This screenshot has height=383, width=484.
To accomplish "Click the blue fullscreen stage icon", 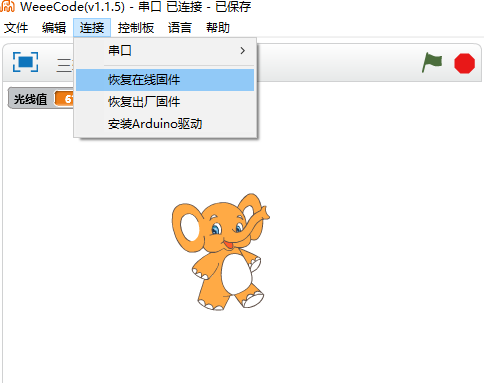I will [x=25, y=62].
